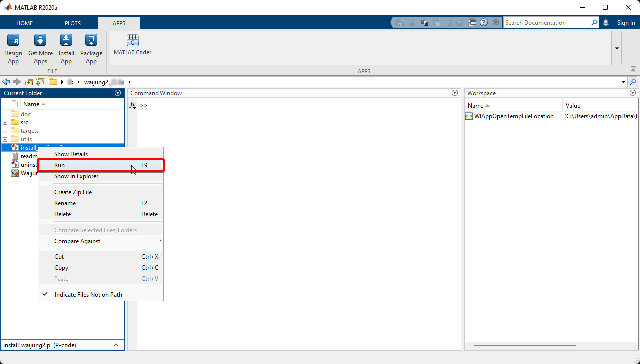Sort files by the Name column header

pyautogui.click(x=71, y=104)
